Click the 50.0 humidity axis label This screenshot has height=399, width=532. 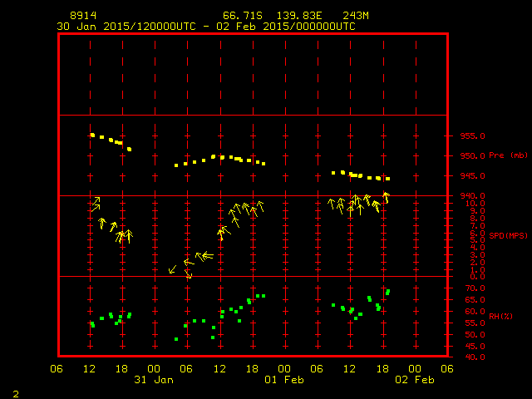475,335
